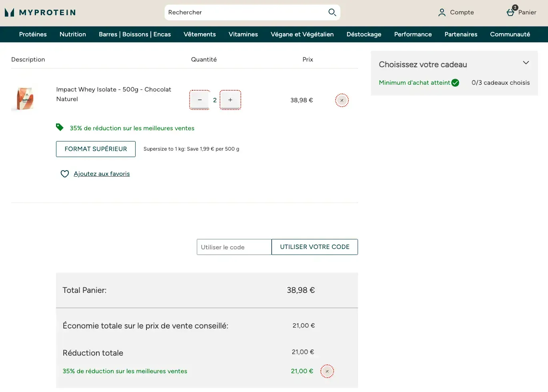Click the Total Panier 38,98 € amount
The width and height of the screenshot is (548, 392).
click(x=301, y=290)
